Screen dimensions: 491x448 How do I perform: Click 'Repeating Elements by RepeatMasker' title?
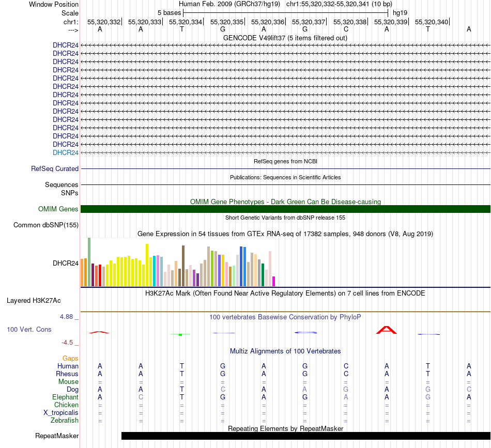point(286,428)
